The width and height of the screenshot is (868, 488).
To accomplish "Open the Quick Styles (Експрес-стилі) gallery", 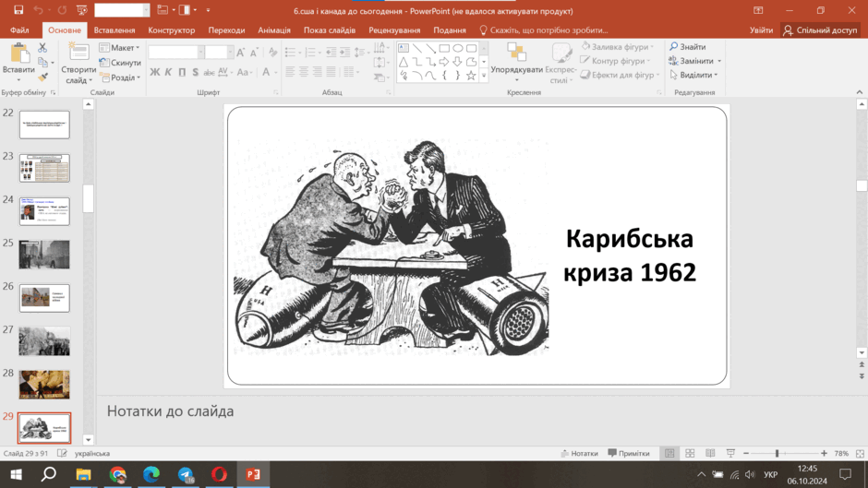I will tap(561, 63).
